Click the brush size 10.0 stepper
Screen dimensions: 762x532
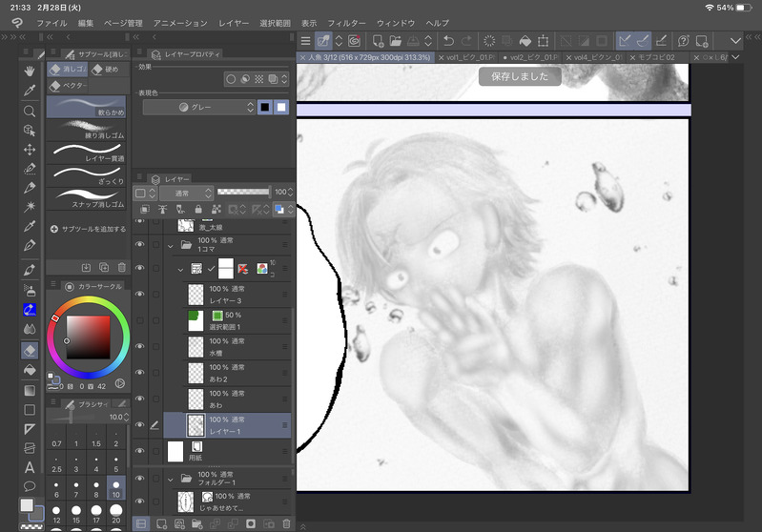[x=126, y=417]
